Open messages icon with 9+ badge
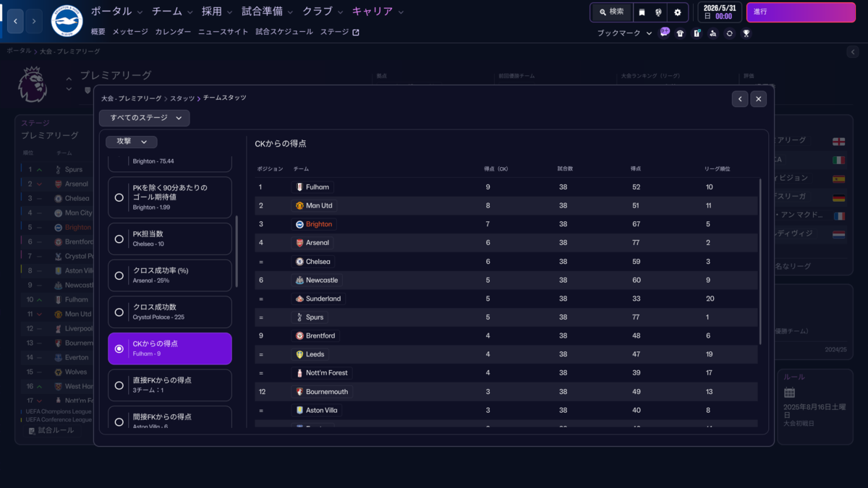Image resolution: width=868 pixels, height=488 pixels. [x=664, y=33]
